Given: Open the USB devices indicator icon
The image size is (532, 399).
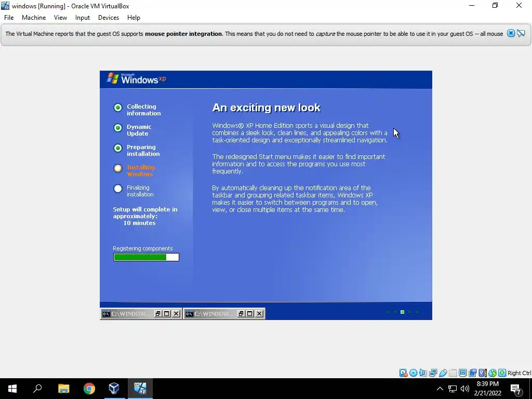Looking at the screenshot, I should [x=443, y=373].
